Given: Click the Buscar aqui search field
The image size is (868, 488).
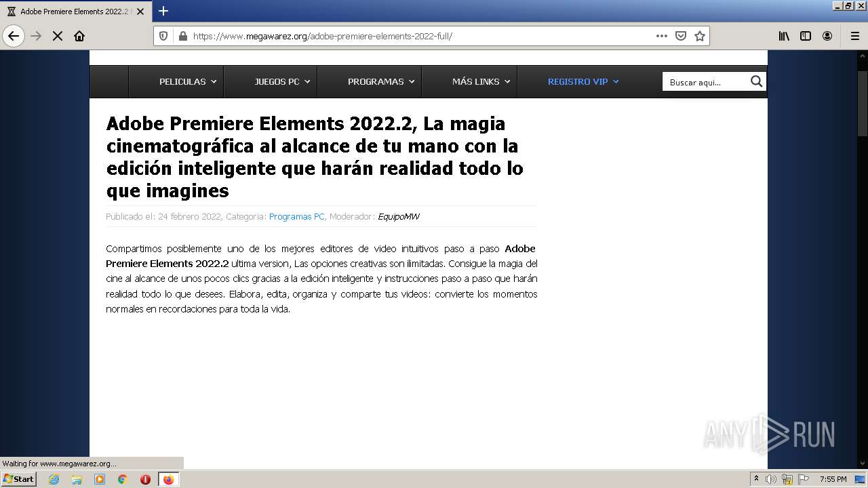Looking at the screenshot, I should 705,82.
